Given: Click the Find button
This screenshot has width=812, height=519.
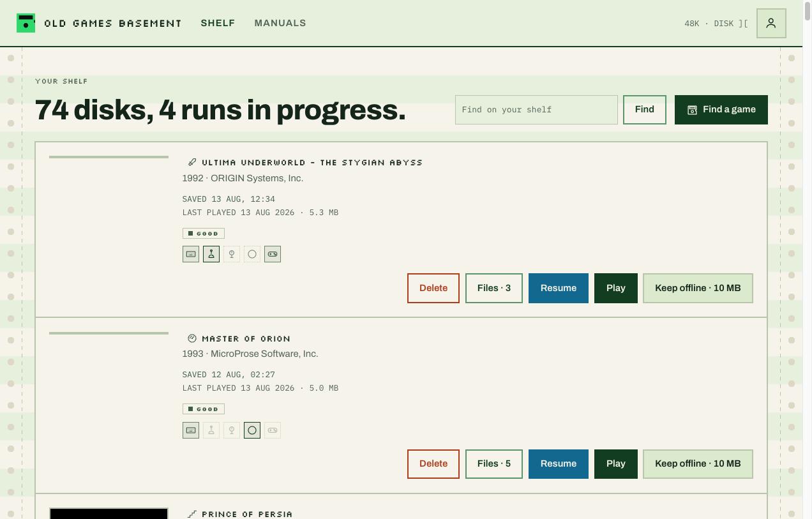Looking at the screenshot, I should click(645, 110).
